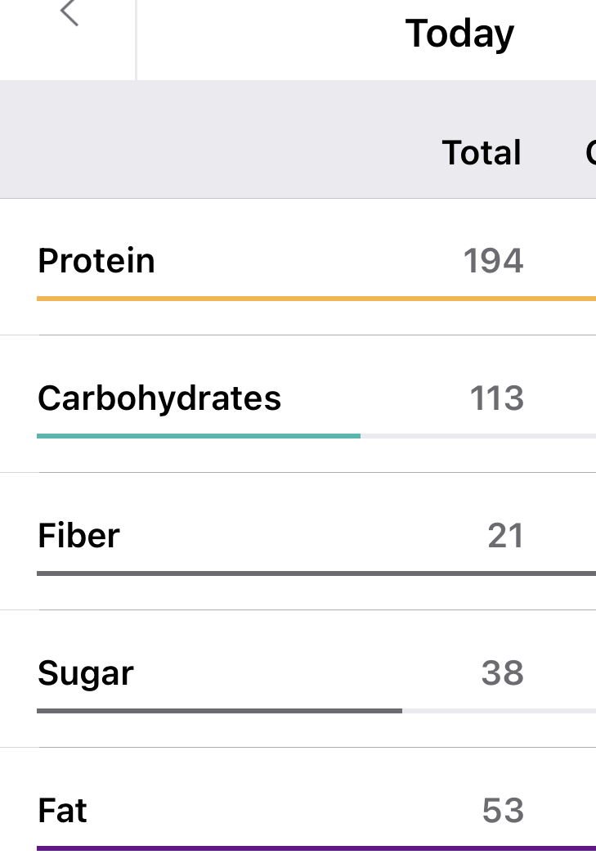
Task: Tap the cut-off column header beside Total
Action: click(590, 153)
